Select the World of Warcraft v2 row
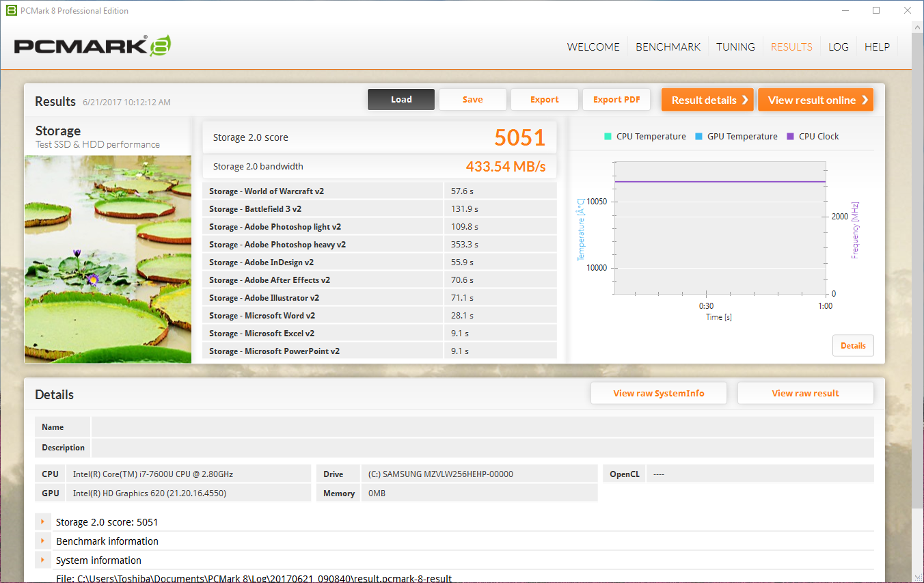The width and height of the screenshot is (924, 583). (379, 191)
